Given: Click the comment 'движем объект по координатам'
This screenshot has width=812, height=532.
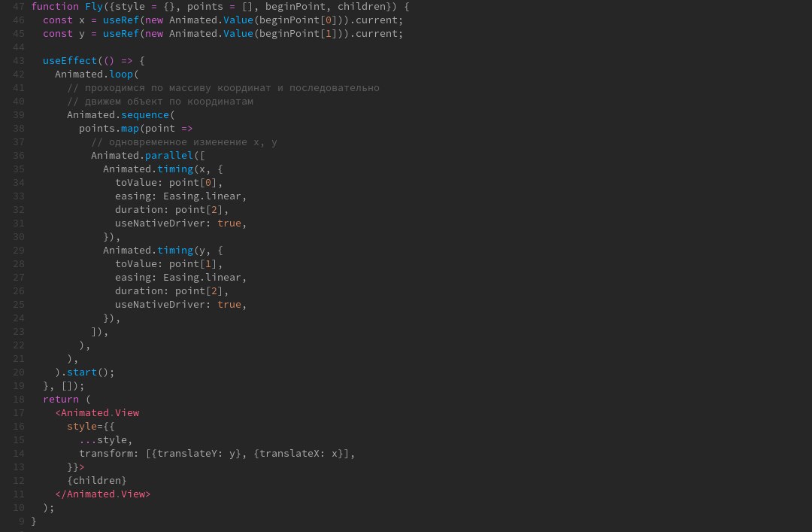Looking at the screenshot, I should click(160, 102).
